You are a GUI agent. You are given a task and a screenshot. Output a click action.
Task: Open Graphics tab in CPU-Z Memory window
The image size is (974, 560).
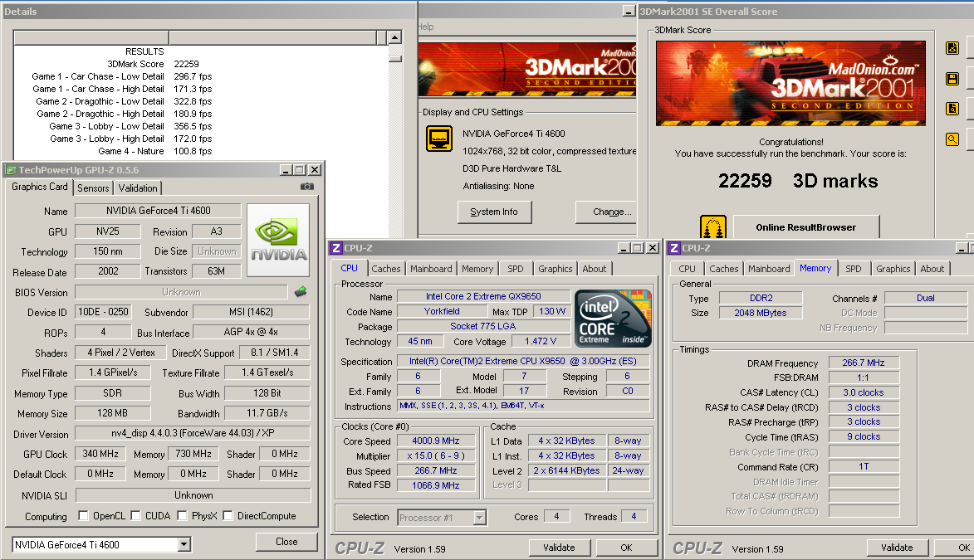(x=893, y=269)
